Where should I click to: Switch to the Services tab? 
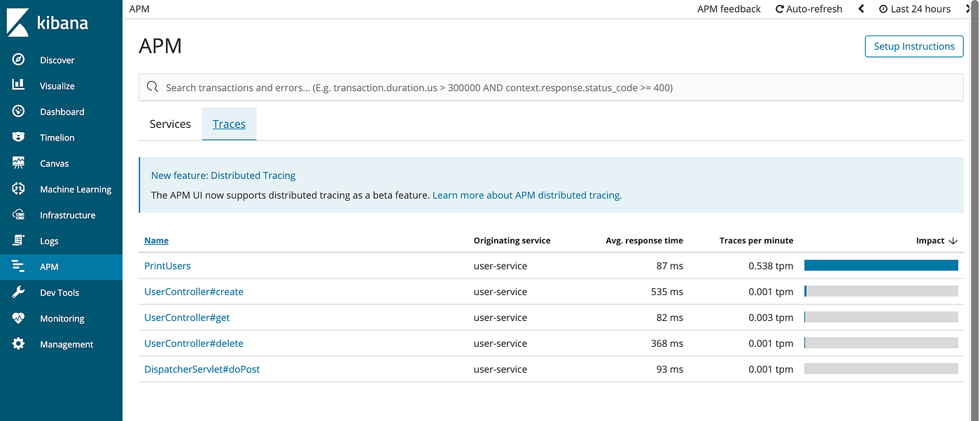click(169, 124)
